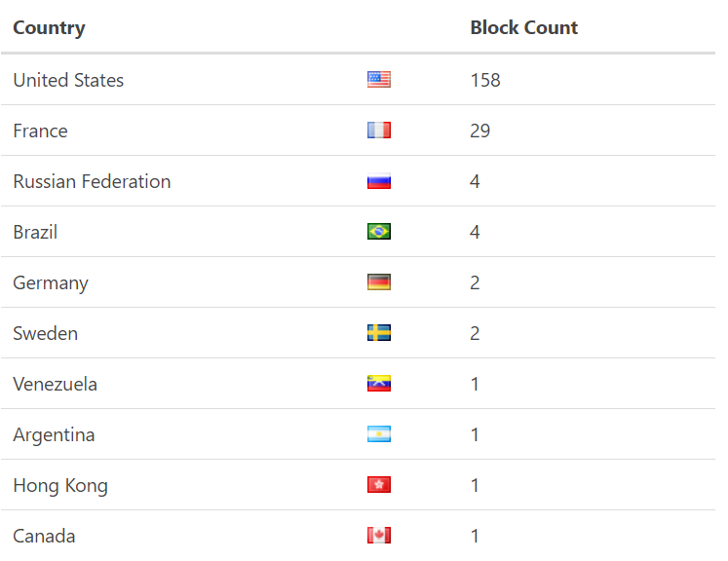728x561 pixels.
Task: Click the Brazil flag icon
Action: [x=379, y=232]
